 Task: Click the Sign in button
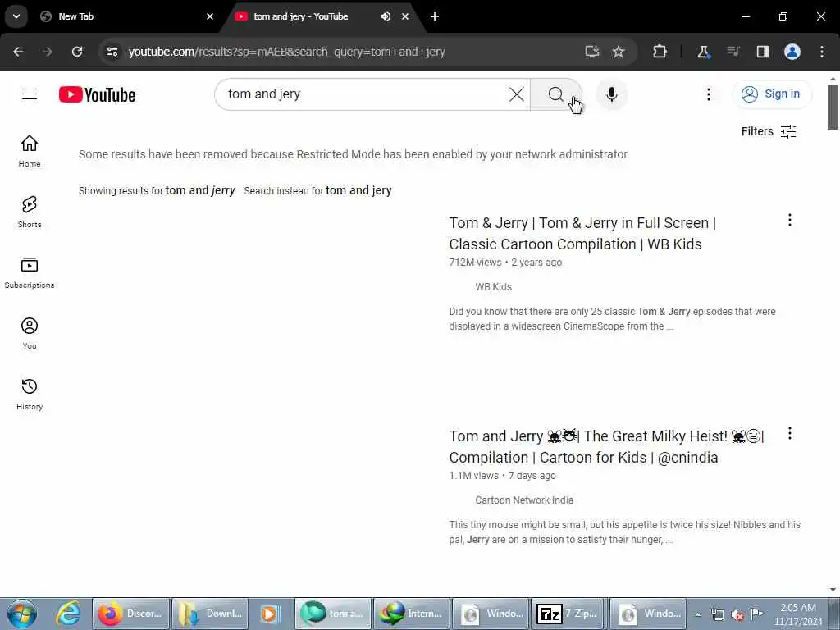[x=772, y=94]
